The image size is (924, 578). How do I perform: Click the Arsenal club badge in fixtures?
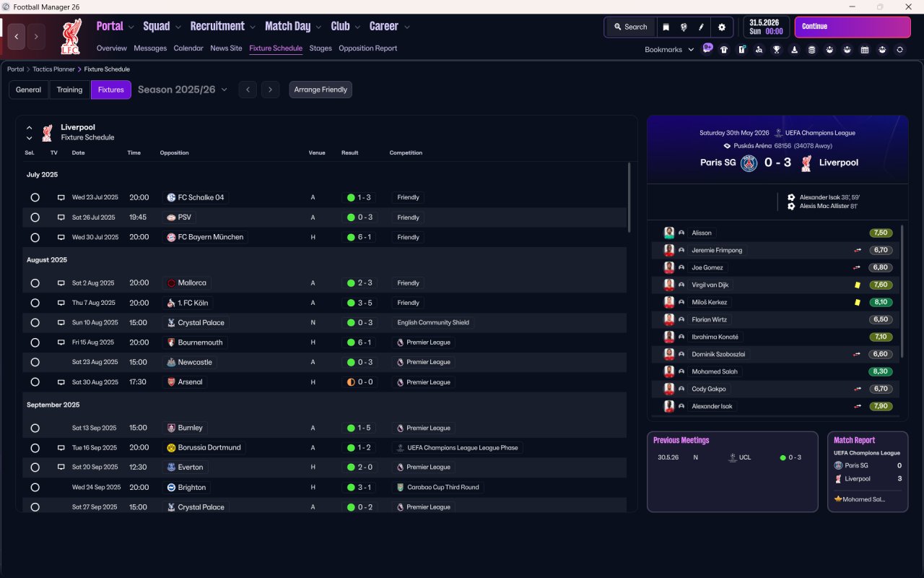pos(171,382)
